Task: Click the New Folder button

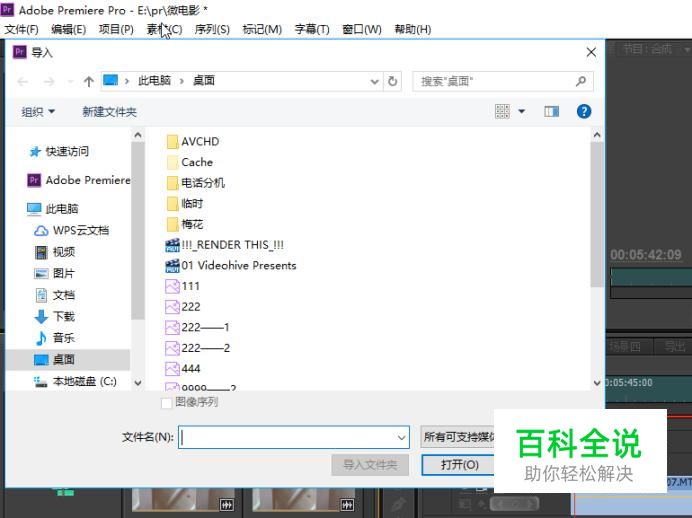Action: pos(109,112)
